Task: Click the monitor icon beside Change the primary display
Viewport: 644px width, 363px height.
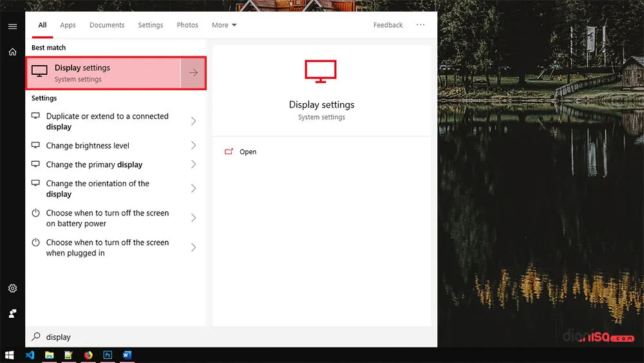Action: (x=35, y=164)
